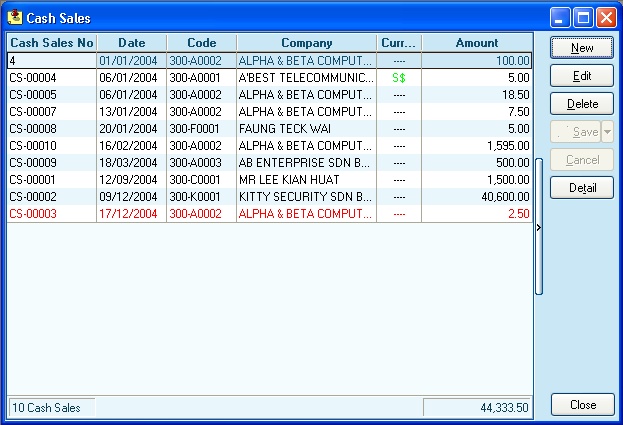Screen dimensions: 623x425
Task: Select row CS-00005
Action: tap(269, 95)
